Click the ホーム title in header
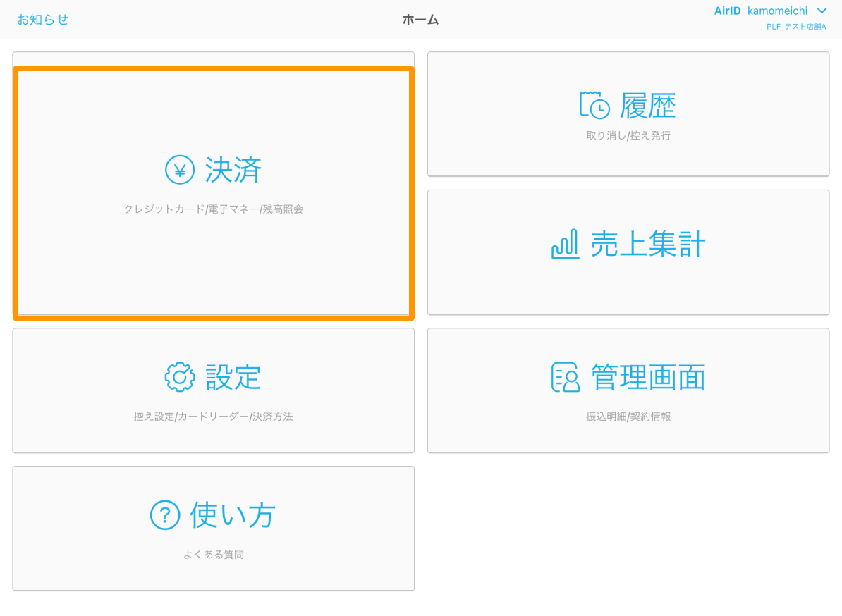Viewport: 842px width, 616px height. pos(420,20)
